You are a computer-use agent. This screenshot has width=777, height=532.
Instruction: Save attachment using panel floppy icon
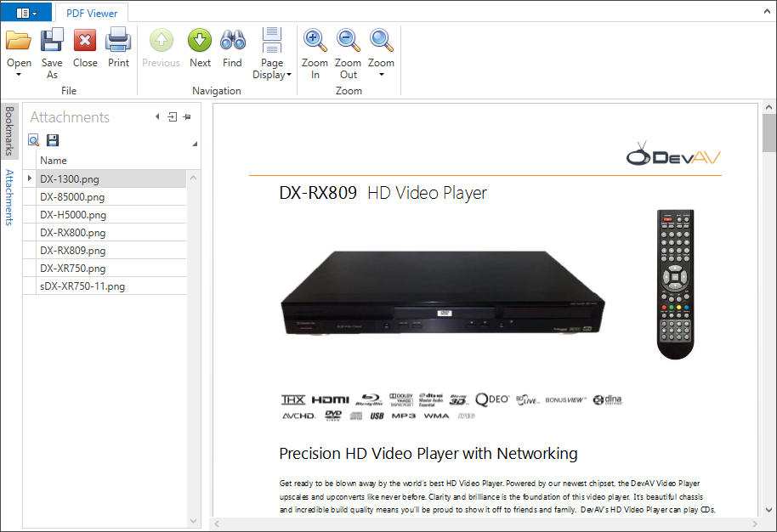tap(53, 140)
